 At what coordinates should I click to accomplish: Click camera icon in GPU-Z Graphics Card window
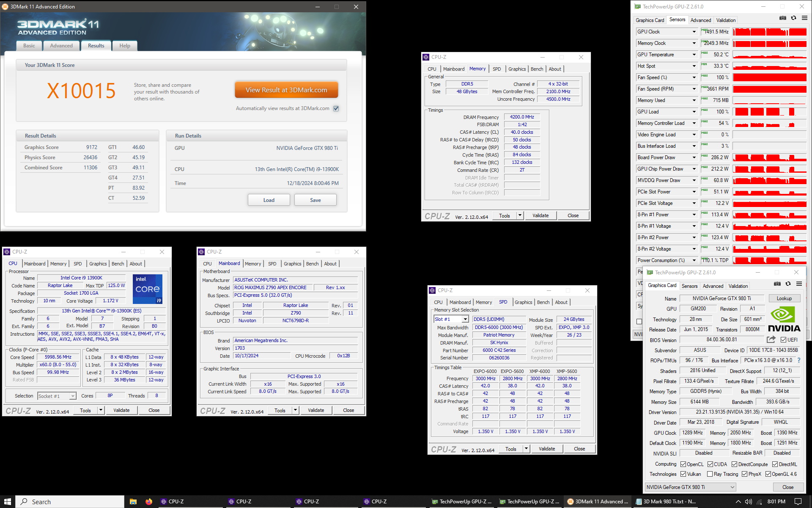777,284
